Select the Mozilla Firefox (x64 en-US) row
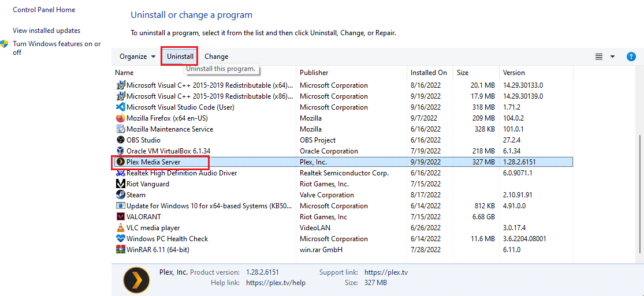644x296 pixels. click(342, 118)
